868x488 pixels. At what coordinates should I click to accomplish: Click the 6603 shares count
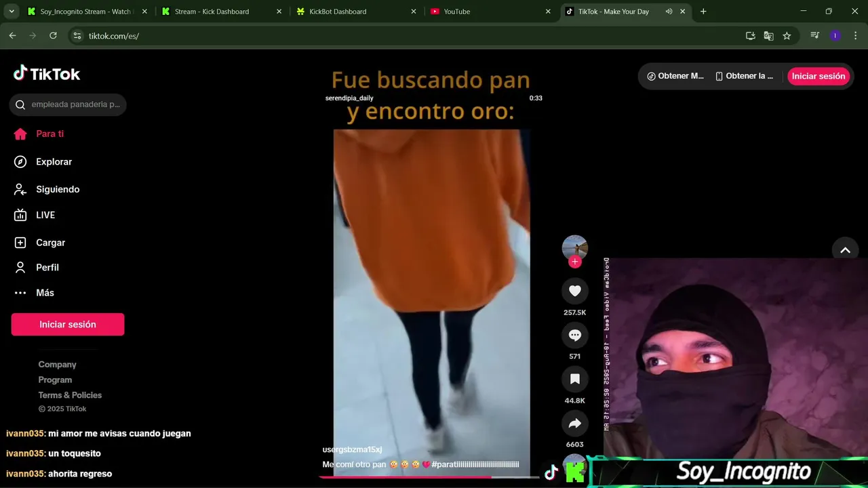click(575, 445)
